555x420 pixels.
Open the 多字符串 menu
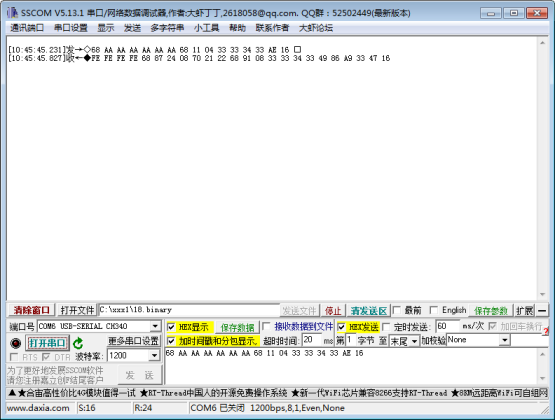167,28
